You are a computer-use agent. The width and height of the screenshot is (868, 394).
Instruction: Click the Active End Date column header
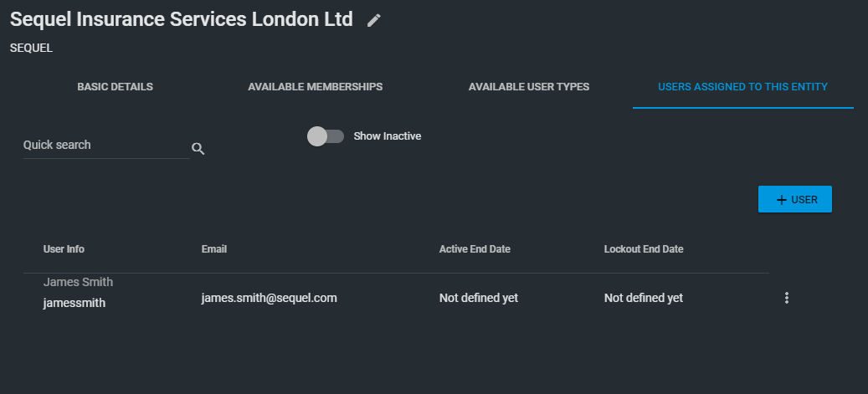coord(475,249)
